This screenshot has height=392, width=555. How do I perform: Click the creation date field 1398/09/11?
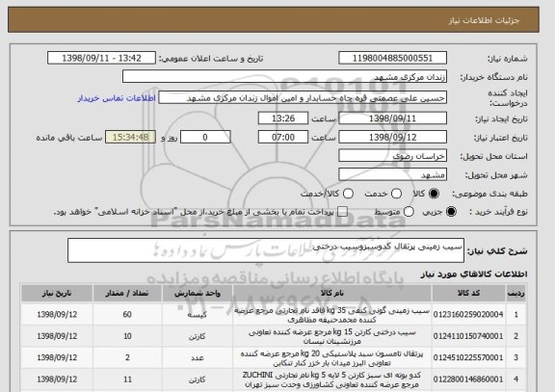(392, 118)
